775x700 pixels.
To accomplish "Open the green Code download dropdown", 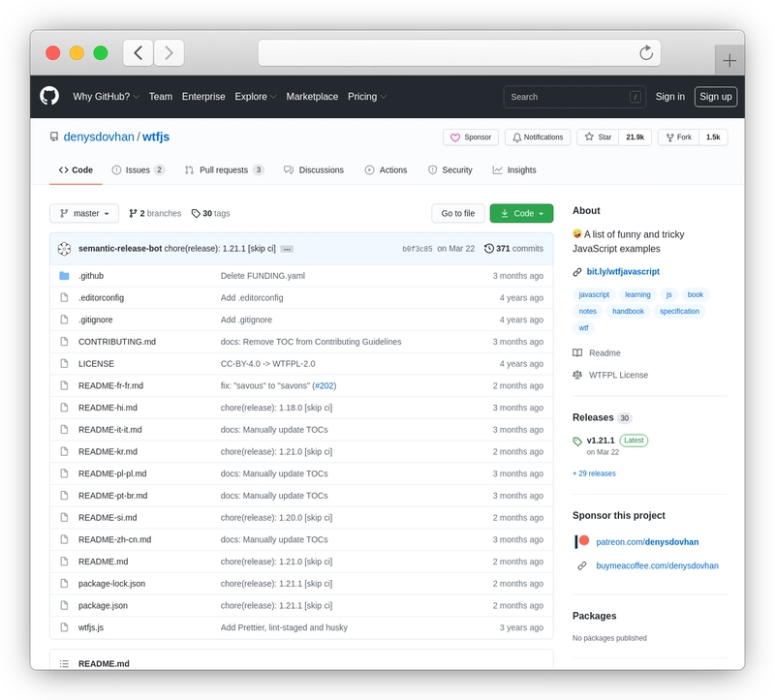I will click(521, 213).
